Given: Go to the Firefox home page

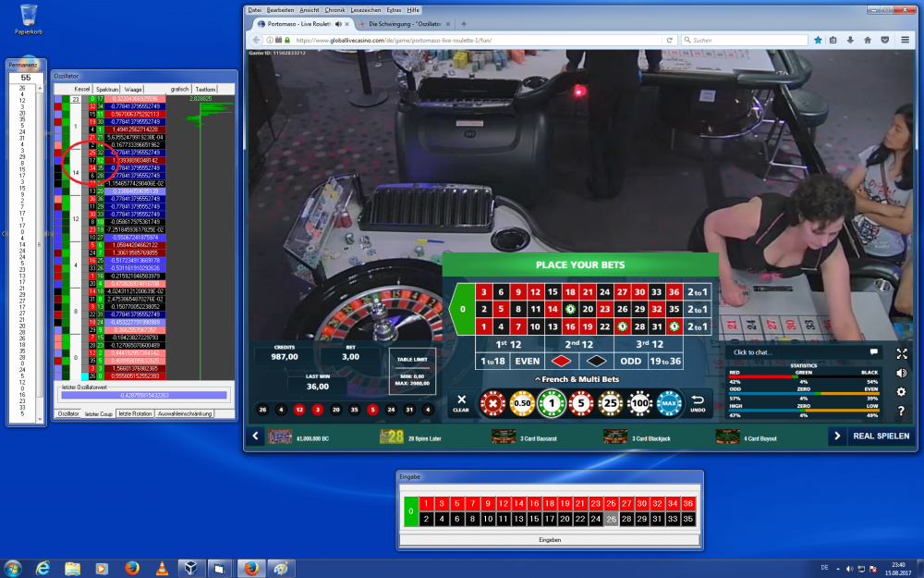Looking at the screenshot, I should (868, 40).
